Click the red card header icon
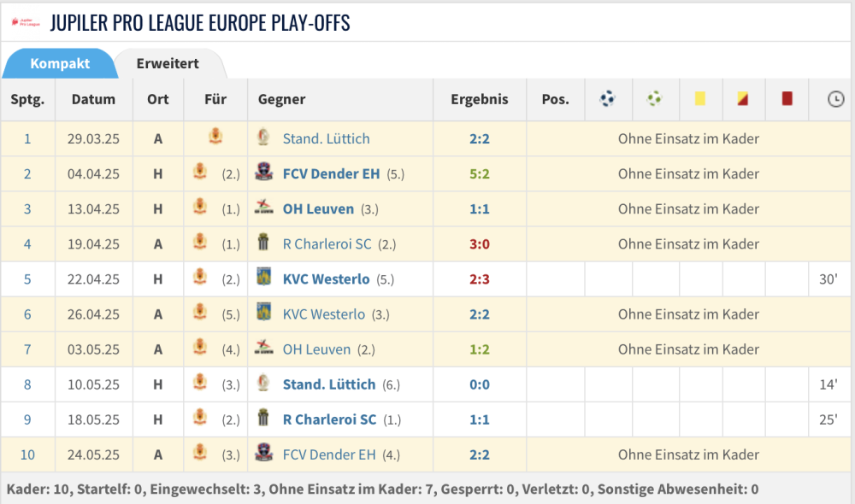 click(787, 99)
